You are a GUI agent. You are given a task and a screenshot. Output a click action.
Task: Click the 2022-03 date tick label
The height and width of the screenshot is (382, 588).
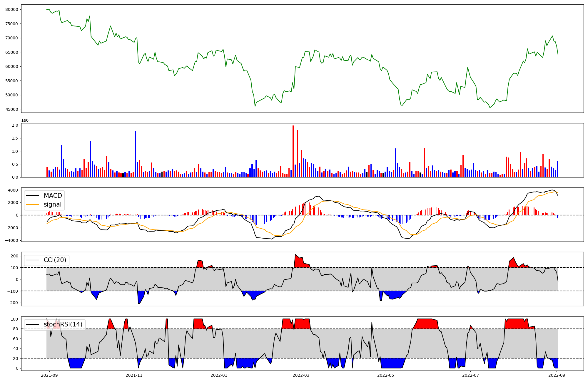[x=301, y=375]
